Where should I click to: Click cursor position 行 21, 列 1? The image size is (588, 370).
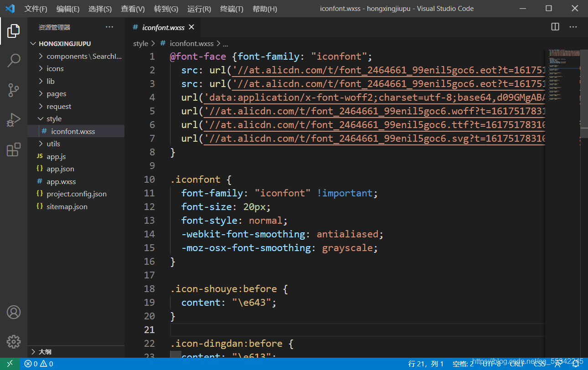(x=426, y=364)
